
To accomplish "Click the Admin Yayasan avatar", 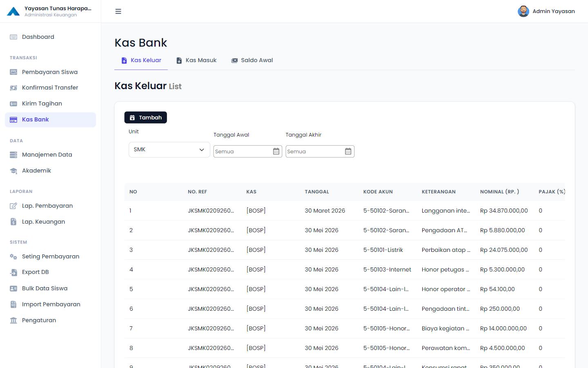I will [523, 11].
